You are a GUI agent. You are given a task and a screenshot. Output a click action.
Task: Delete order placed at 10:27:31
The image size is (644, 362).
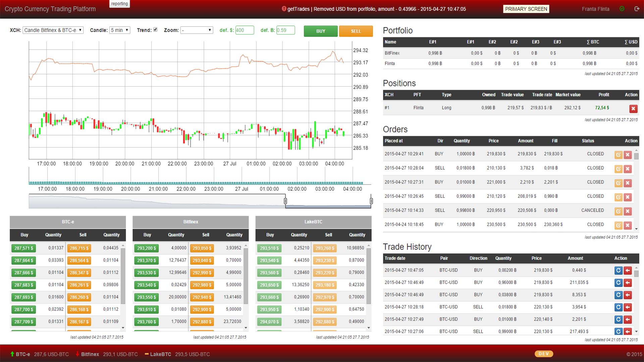pos(628,183)
